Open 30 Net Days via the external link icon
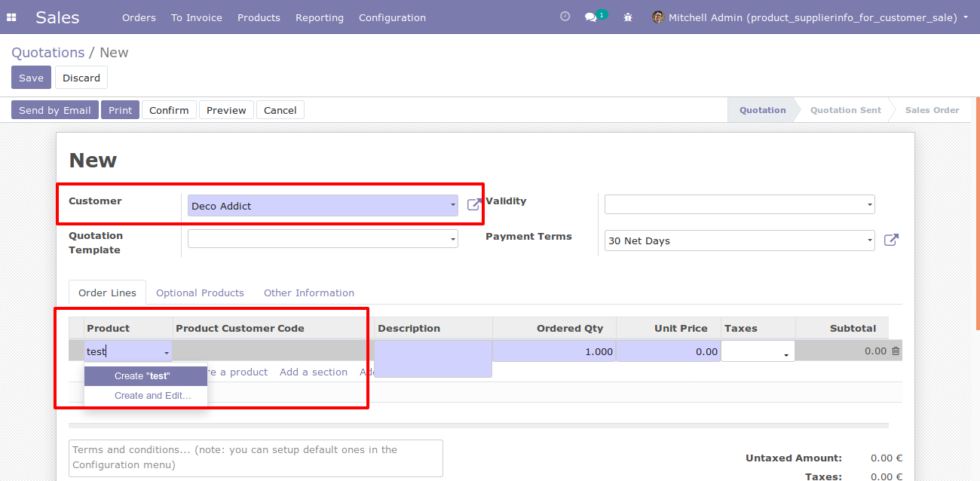This screenshot has width=980, height=481. (x=891, y=240)
